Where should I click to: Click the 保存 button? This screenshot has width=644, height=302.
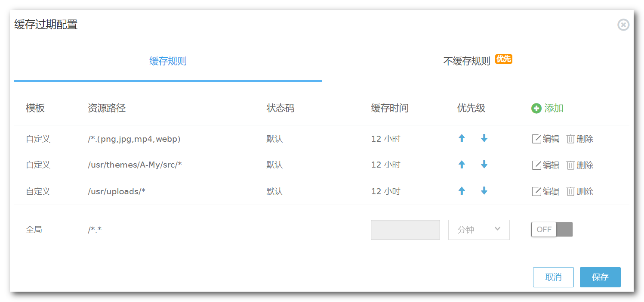(600, 277)
